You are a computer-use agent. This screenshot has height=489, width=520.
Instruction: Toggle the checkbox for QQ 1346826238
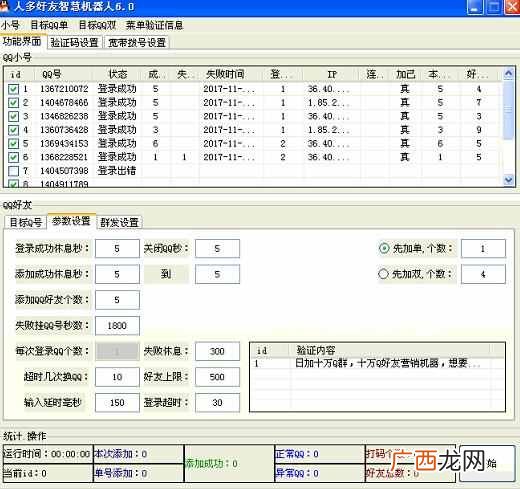pyautogui.click(x=13, y=116)
